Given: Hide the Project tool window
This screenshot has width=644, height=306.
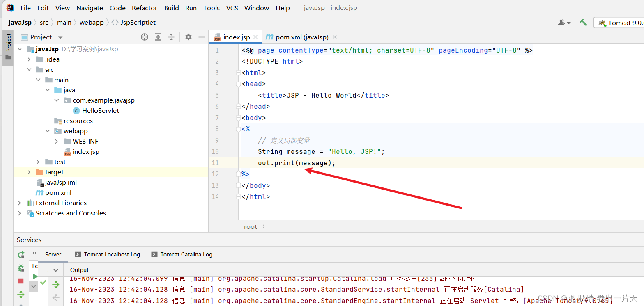Looking at the screenshot, I should click(201, 37).
